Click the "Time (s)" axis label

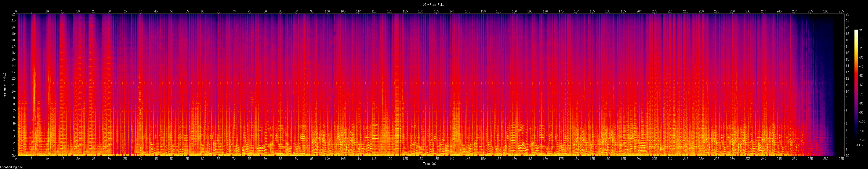click(x=430, y=164)
